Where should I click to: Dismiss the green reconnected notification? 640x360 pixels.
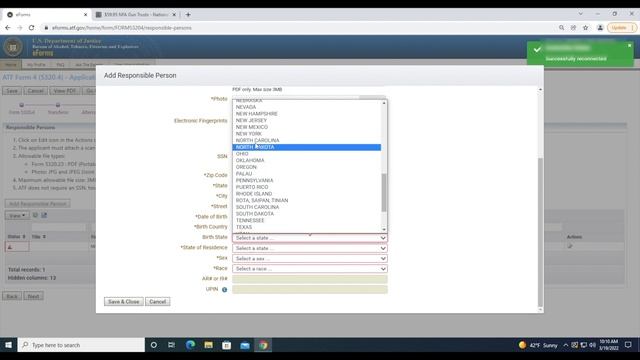(629, 45)
